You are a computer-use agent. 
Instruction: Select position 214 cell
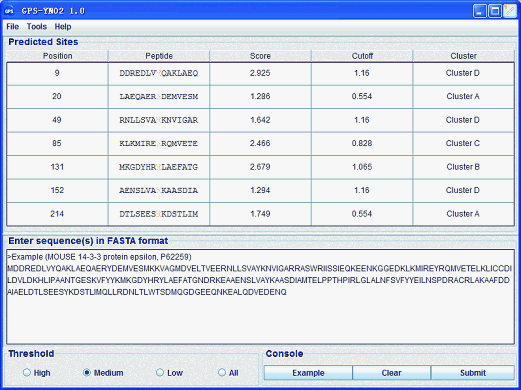tap(57, 214)
